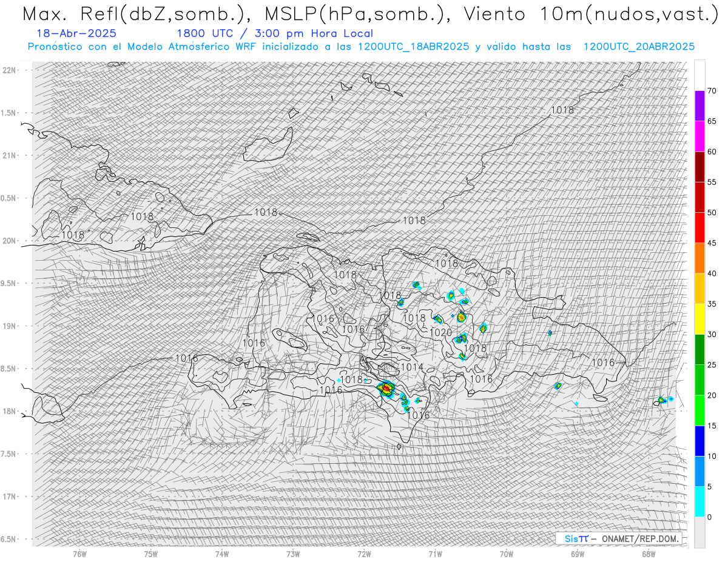Click the gray below-zero colorbar segment
Image resolution: width=728 pixels, height=562 pixels.
699,532
